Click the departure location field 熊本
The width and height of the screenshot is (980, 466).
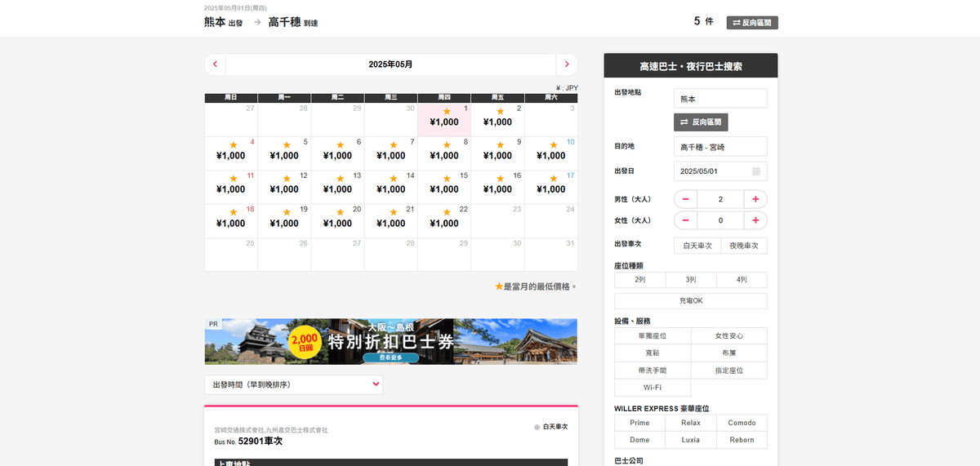click(720, 98)
